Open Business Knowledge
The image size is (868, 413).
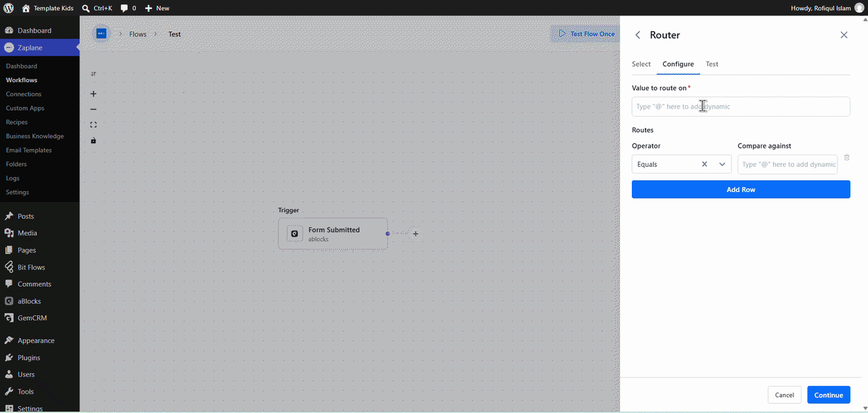tap(35, 136)
